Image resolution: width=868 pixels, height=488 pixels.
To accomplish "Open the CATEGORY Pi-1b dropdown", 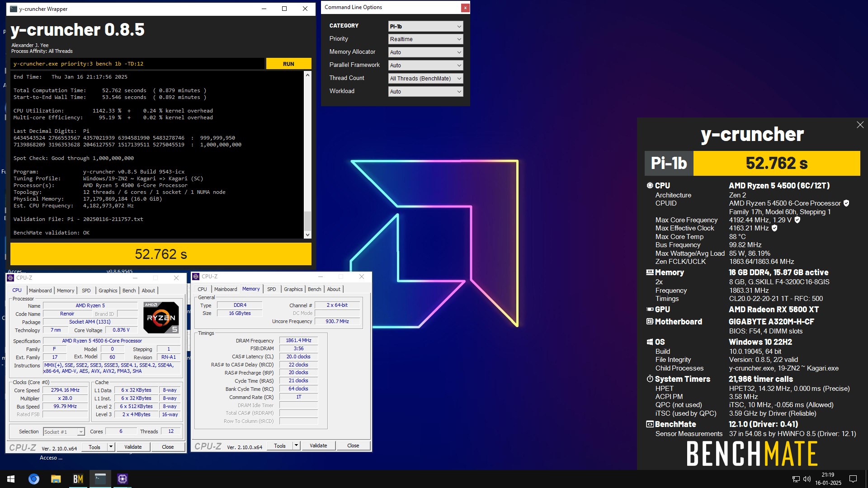I will tap(425, 26).
